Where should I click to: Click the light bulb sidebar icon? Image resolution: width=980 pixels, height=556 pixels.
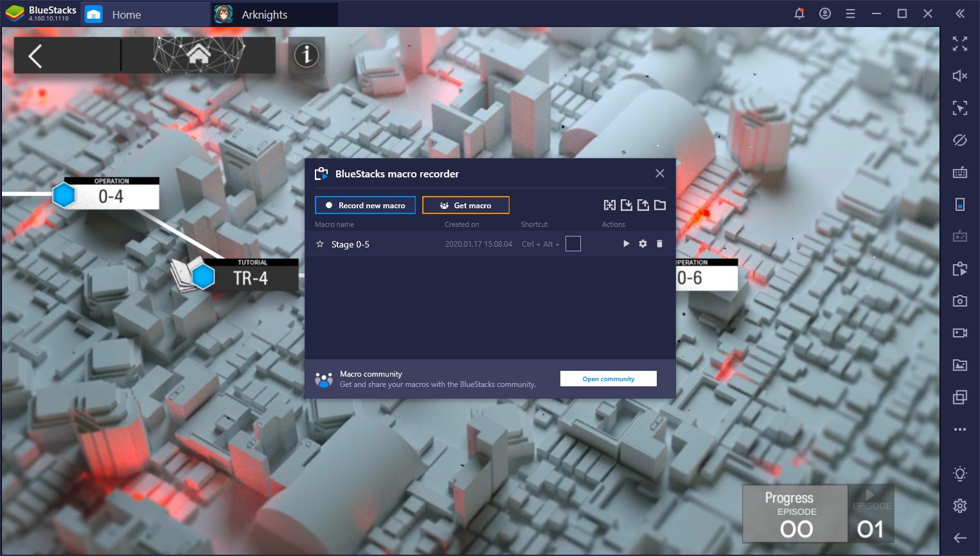coord(960,474)
